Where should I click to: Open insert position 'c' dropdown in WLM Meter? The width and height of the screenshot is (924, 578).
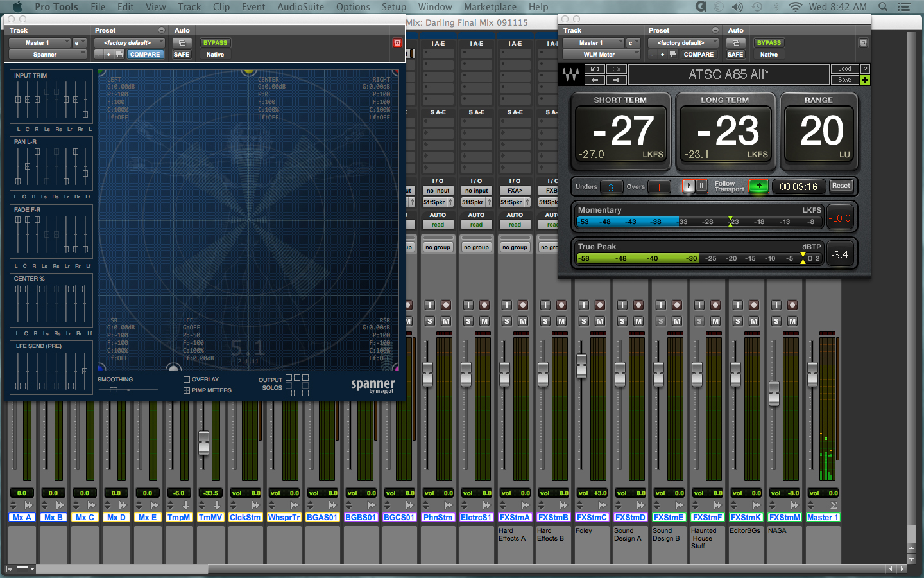633,43
